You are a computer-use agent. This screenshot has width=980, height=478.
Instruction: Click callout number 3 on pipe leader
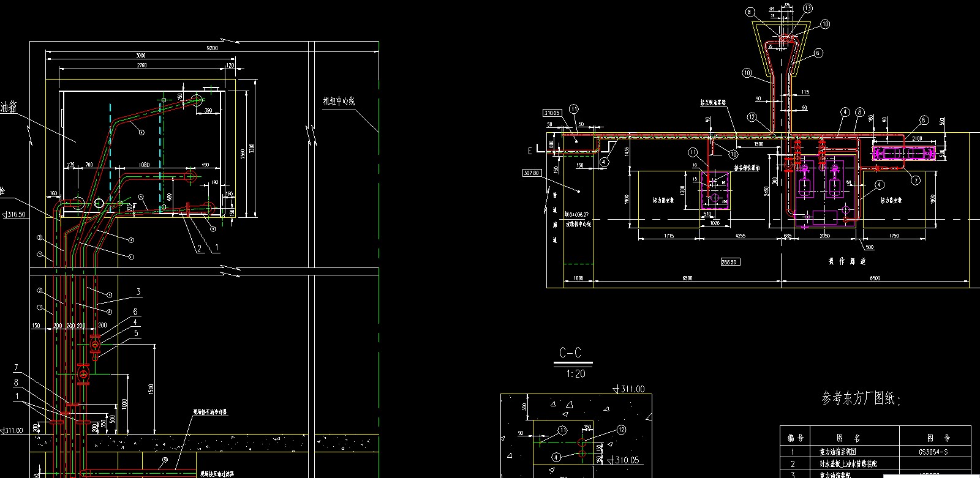pyautogui.click(x=138, y=292)
